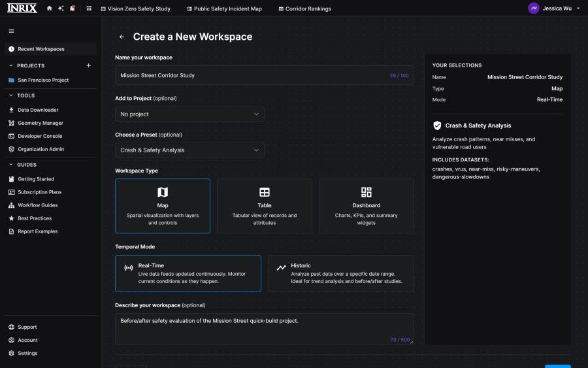
Task: Collapse sidebar with the hamburger icon
Action: pyautogui.click(x=11, y=31)
